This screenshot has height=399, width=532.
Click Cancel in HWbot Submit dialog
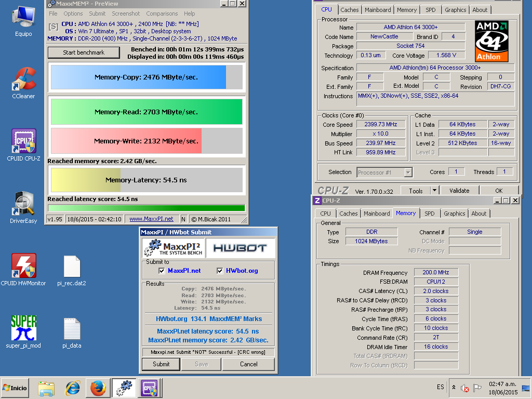click(248, 364)
